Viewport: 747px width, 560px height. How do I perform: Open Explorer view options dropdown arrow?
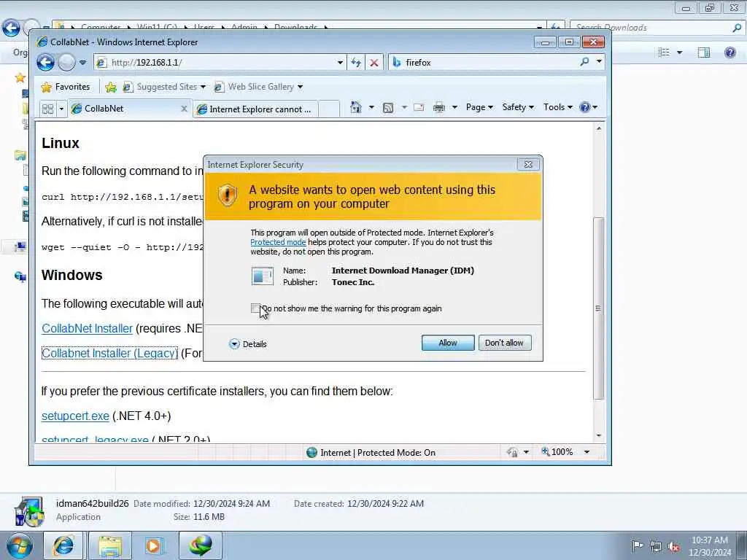click(680, 52)
